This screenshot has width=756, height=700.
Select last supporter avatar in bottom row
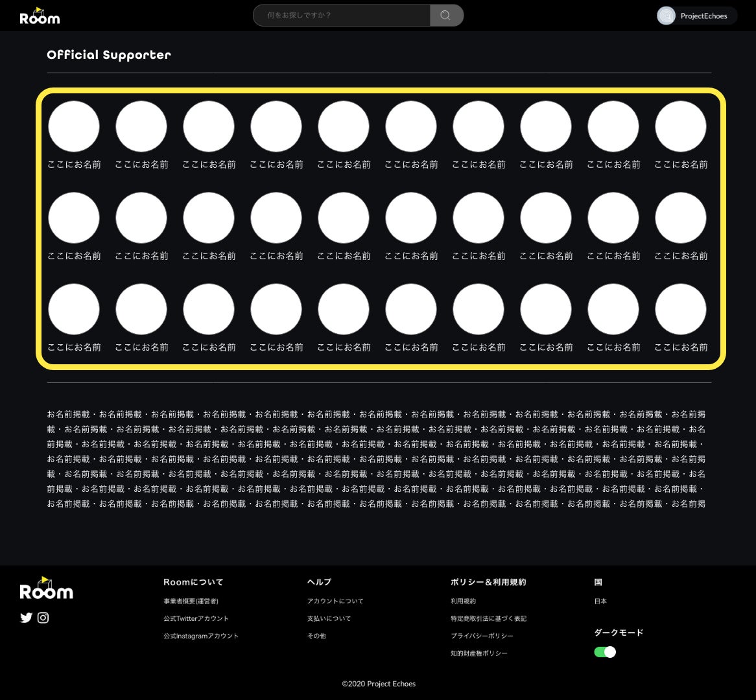[680, 309]
